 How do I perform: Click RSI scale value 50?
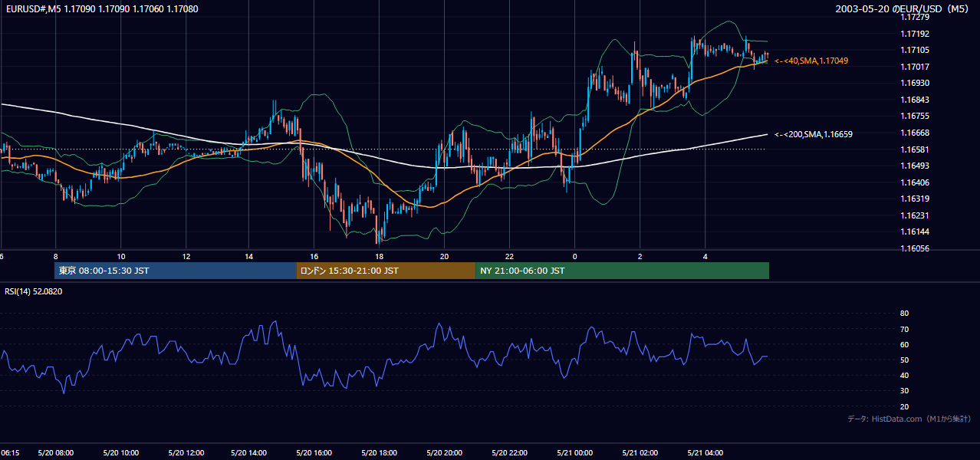[x=904, y=360]
